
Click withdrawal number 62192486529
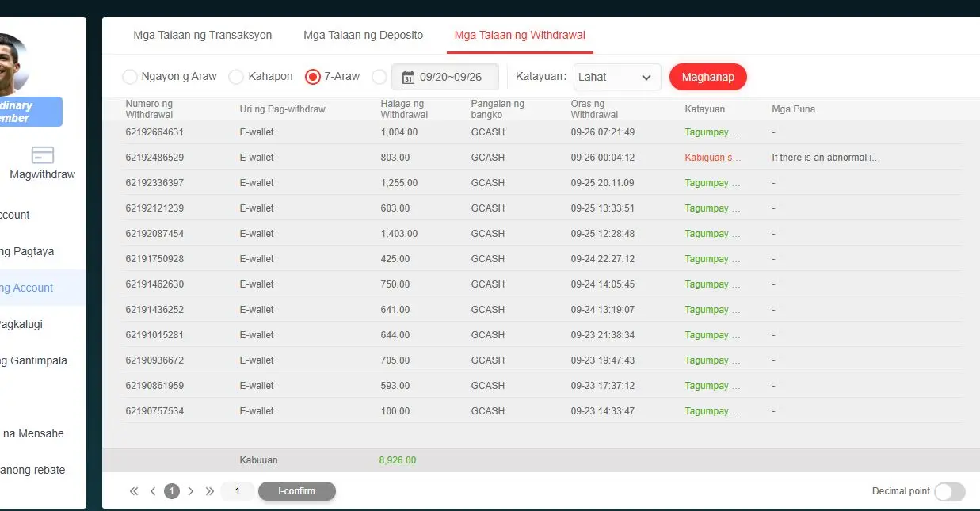pos(154,158)
